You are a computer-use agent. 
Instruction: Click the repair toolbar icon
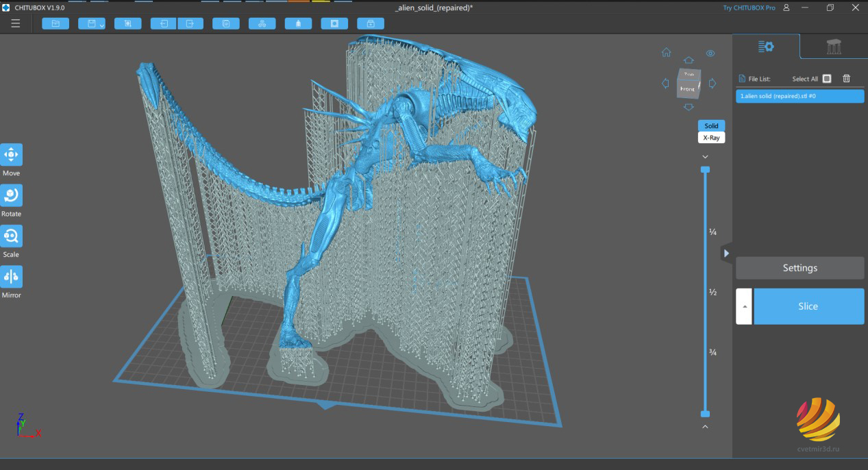(371, 23)
